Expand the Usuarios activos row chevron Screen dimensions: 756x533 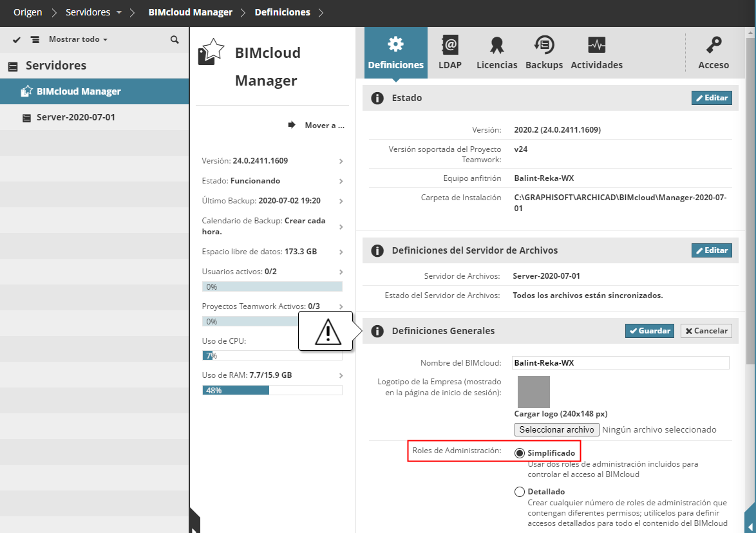coord(341,272)
